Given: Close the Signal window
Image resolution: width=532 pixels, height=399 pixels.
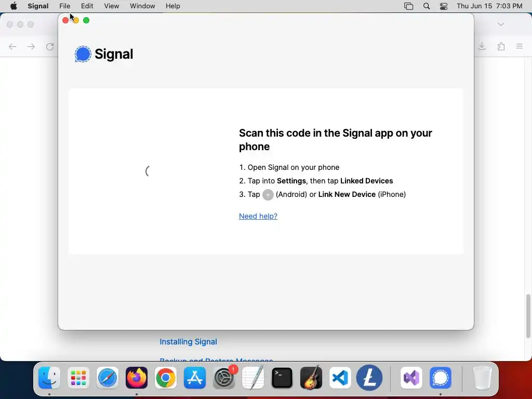Looking at the screenshot, I should pos(65,20).
